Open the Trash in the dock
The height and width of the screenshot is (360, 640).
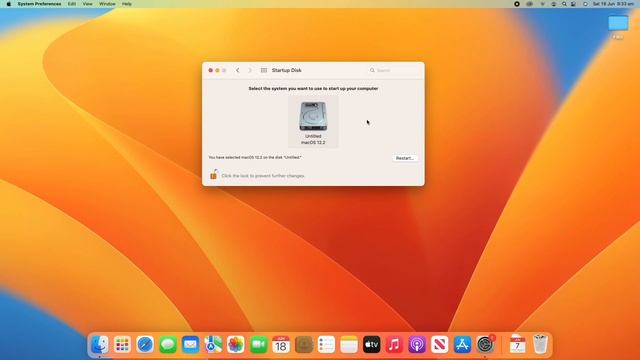[x=540, y=344]
